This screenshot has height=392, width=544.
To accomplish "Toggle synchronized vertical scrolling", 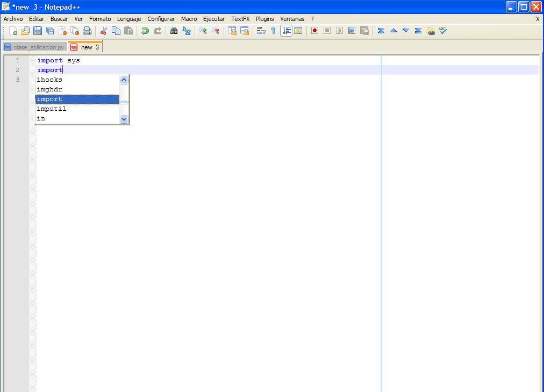I will 232,31.
